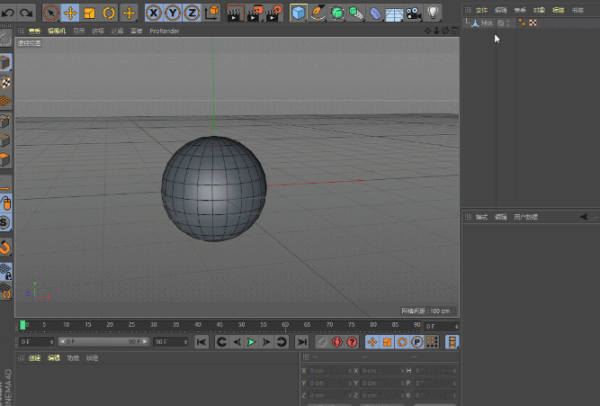The height and width of the screenshot is (406, 600).
Task: Collapse the attribute panel via the back arrow
Action: coord(583,216)
